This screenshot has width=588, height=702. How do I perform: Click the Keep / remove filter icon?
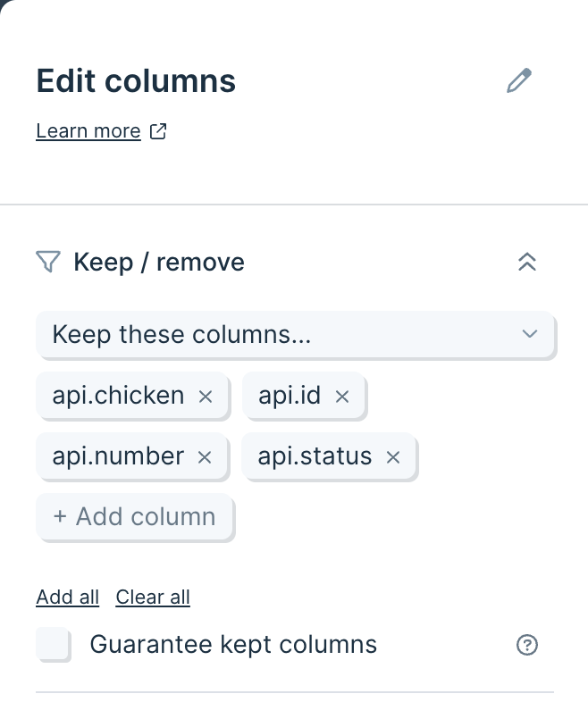[x=47, y=262]
